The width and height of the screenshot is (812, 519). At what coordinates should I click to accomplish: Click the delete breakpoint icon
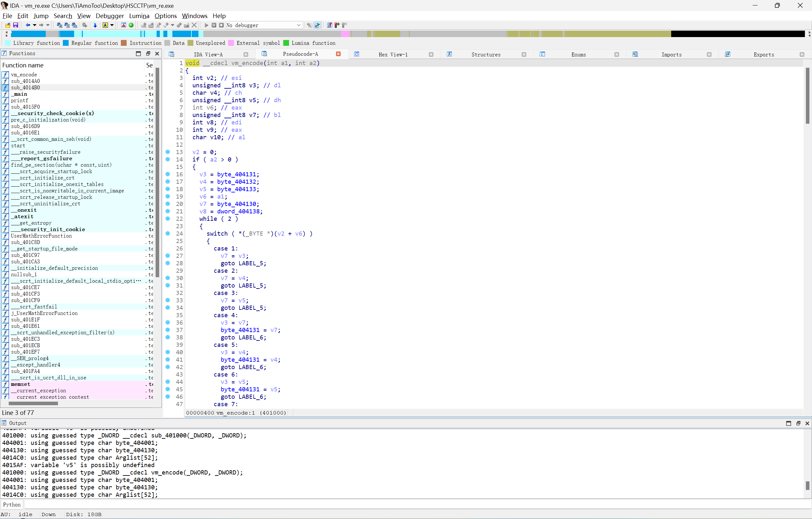click(344, 25)
